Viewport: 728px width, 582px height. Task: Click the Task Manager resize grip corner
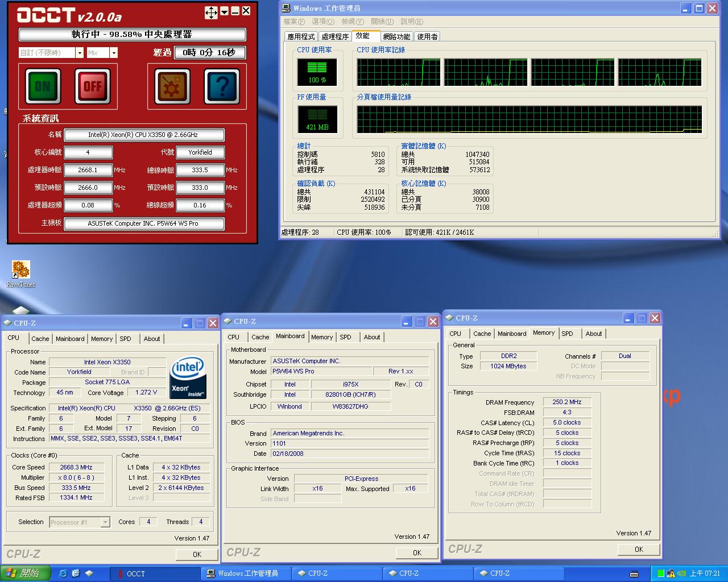pos(715,234)
